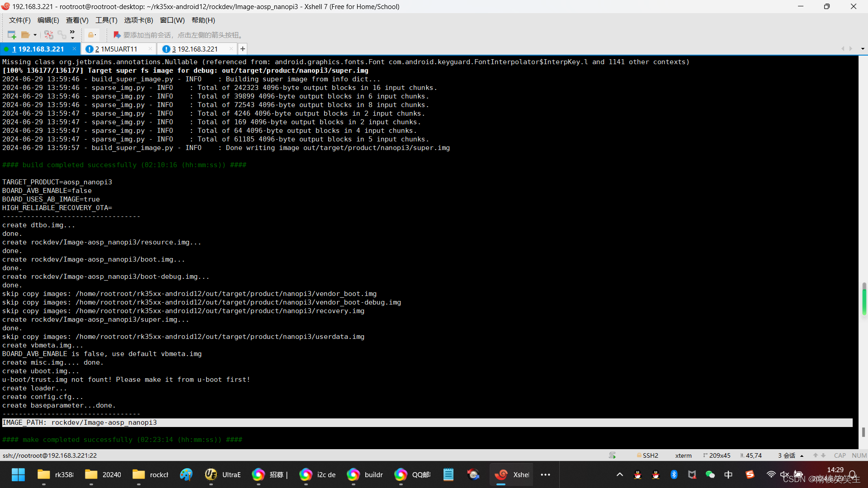Toggle the muted volume icon in tray
The image size is (868, 488).
coord(784,474)
